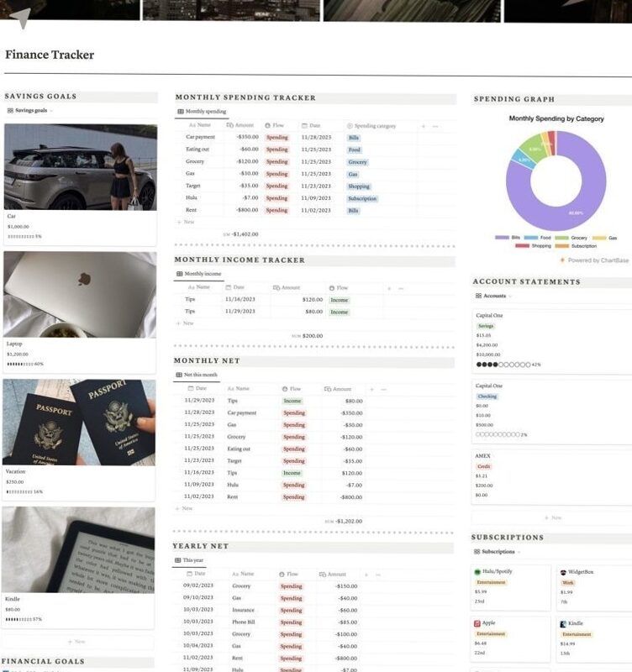Sort by Amount column in Monthly spending
632x672 pixels.
(x=240, y=125)
